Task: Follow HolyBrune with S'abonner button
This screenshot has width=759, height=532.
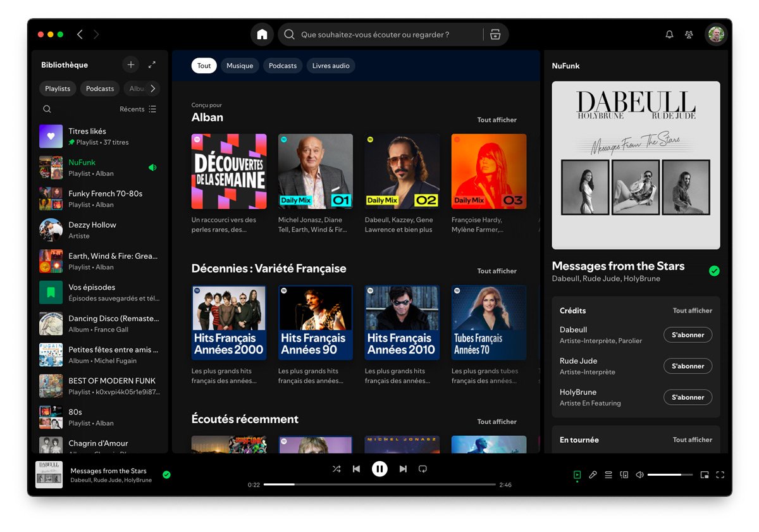Action: (688, 397)
